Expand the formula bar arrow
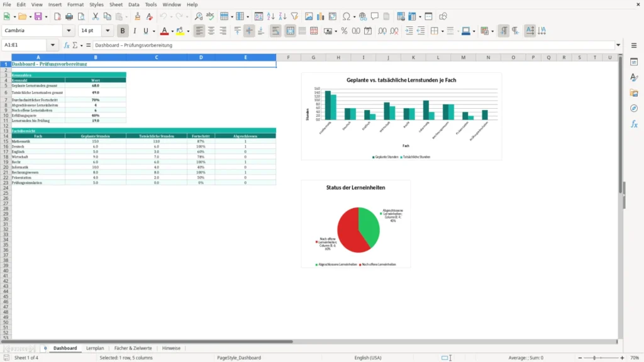This screenshot has height=362, width=644. 618,45
